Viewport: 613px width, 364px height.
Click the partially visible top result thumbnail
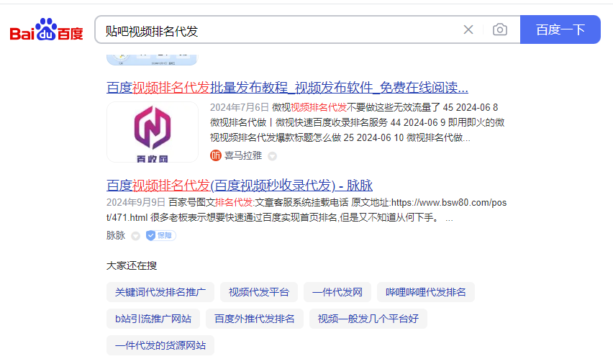coord(153,60)
